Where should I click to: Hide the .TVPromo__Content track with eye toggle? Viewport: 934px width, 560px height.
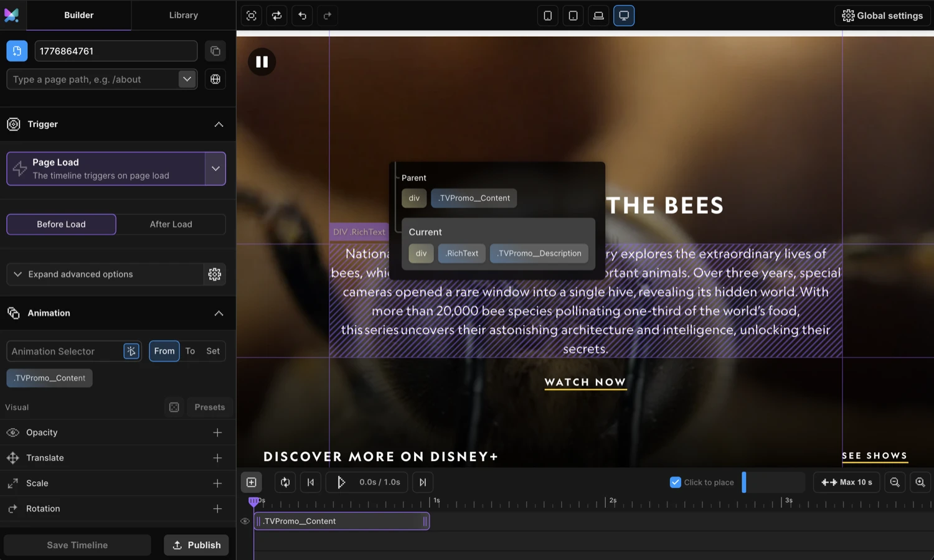[x=245, y=521]
